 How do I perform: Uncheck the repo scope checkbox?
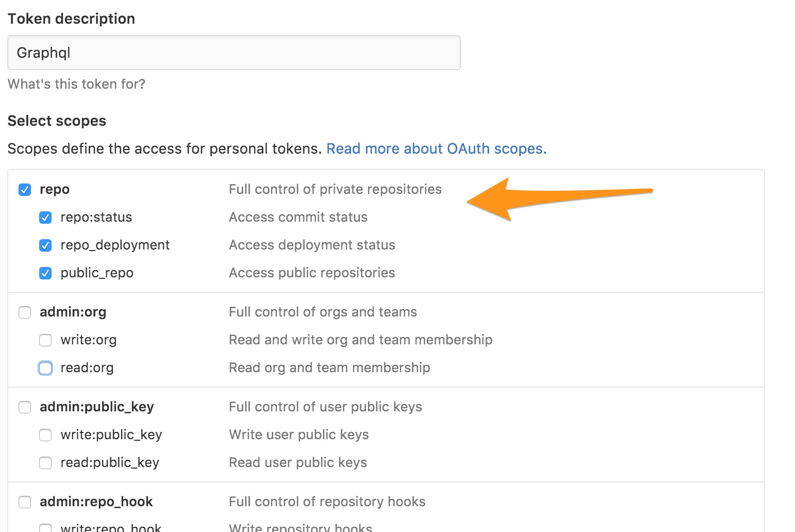pyautogui.click(x=25, y=190)
